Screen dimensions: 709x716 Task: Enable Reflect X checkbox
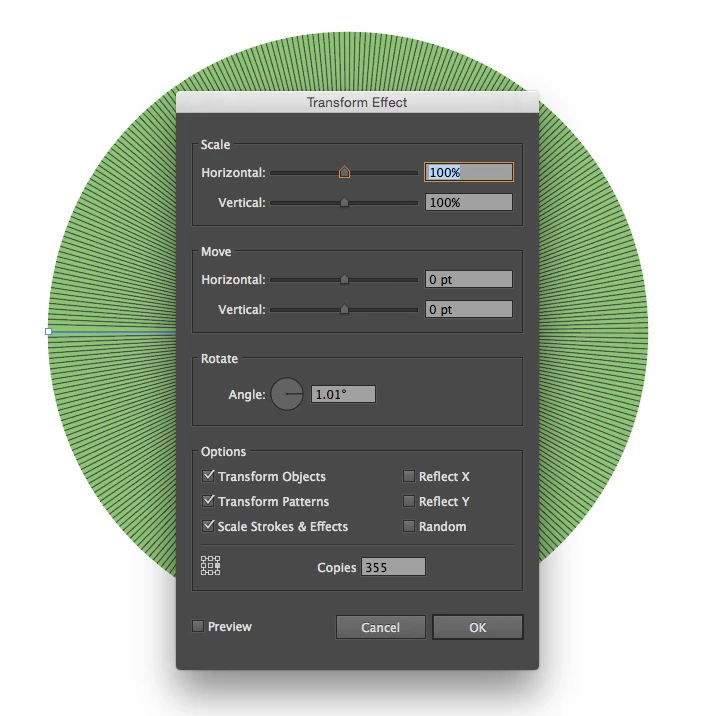(409, 476)
